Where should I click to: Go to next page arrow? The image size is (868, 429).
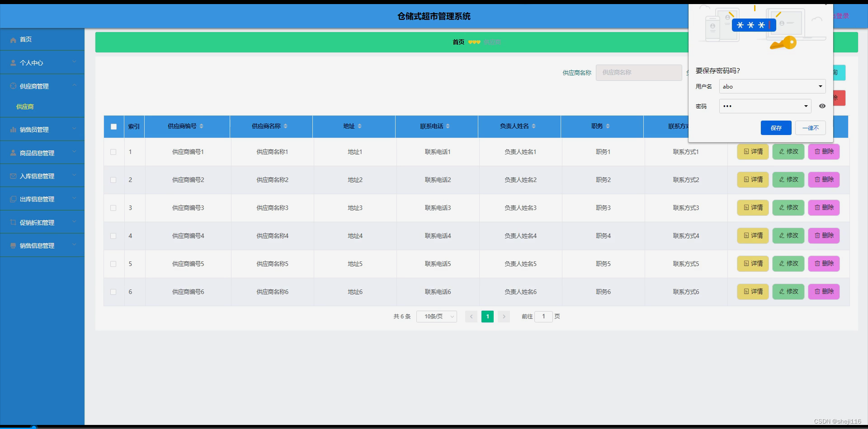coord(504,317)
